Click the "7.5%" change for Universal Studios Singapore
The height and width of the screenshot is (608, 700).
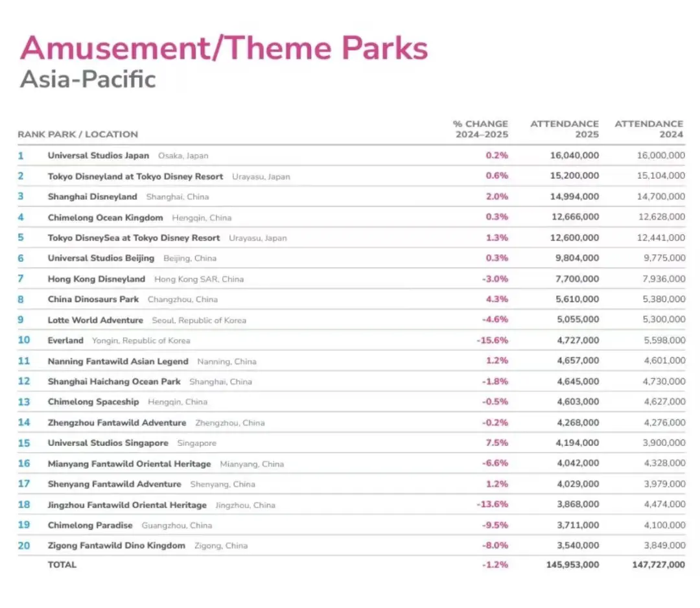pyautogui.click(x=497, y=443)
